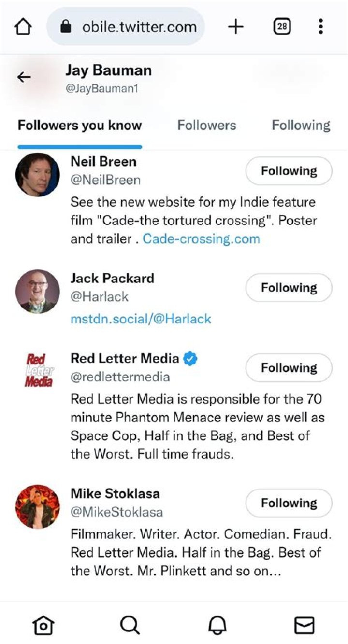Tap the back arrow beside Jay Bauman
Image resolution: width=348 pixels, height=644 pixels.
tap(24, 77)
